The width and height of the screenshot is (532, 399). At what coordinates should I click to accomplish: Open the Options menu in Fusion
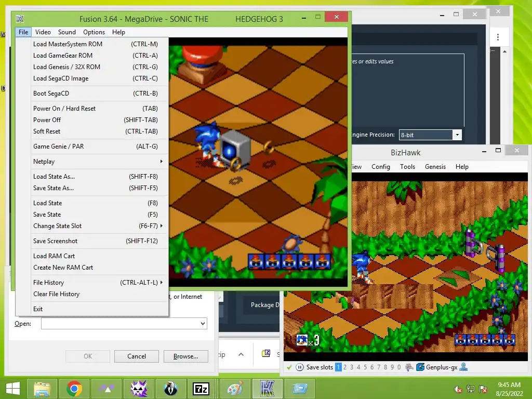click(x=94, y=32)
